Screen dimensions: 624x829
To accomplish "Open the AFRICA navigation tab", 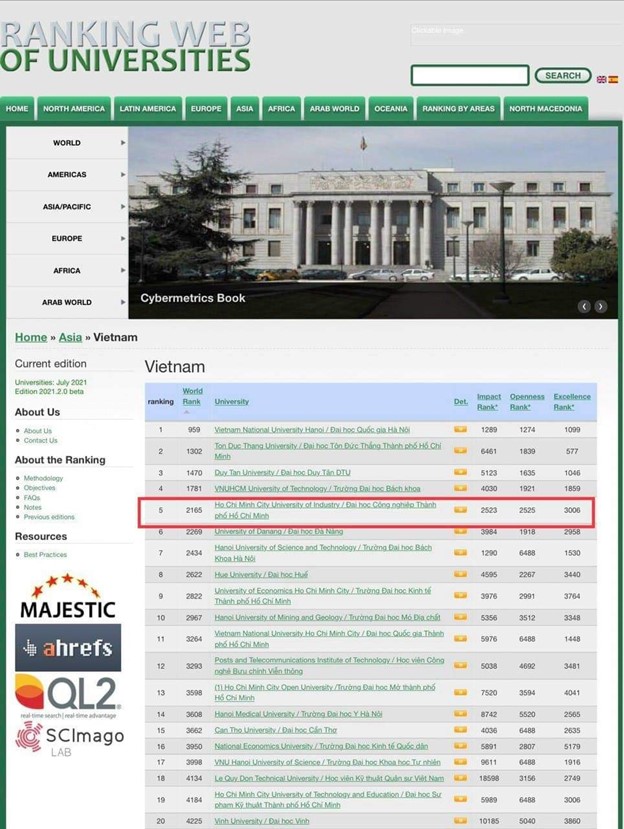I will pos(281,108).
